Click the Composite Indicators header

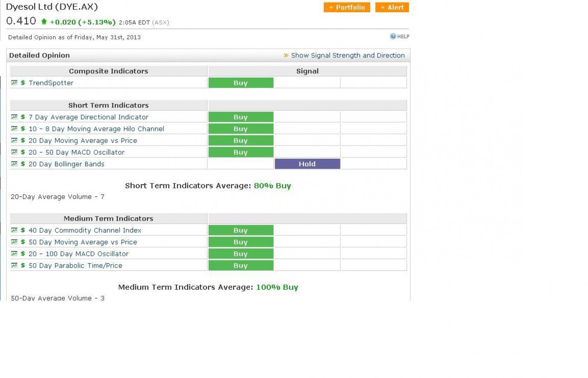[x=109, y=71]
